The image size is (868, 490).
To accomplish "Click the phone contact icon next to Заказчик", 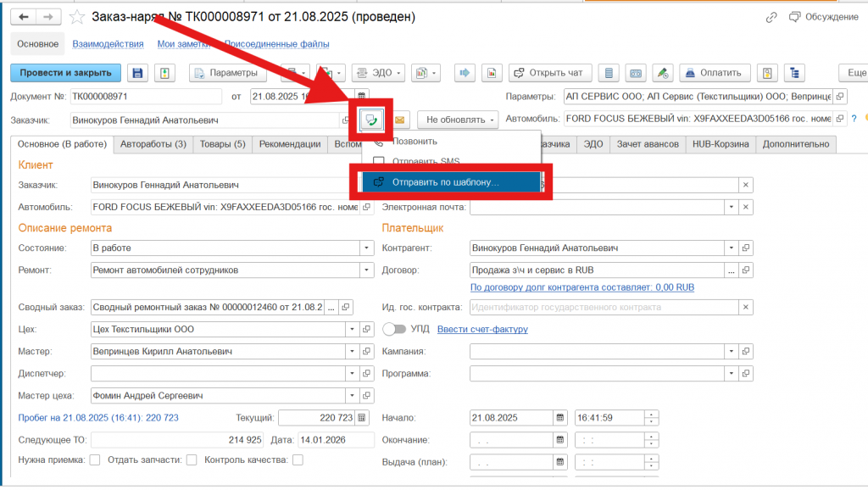I will coord(371,120).
